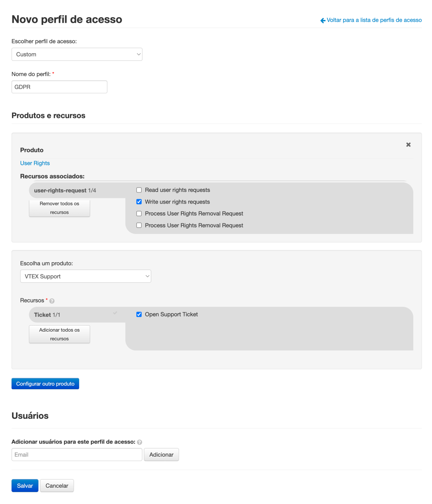Open the Custom access profile dropdown
Viewport: 432px width, 504px height.
click(x=77, y=54)
